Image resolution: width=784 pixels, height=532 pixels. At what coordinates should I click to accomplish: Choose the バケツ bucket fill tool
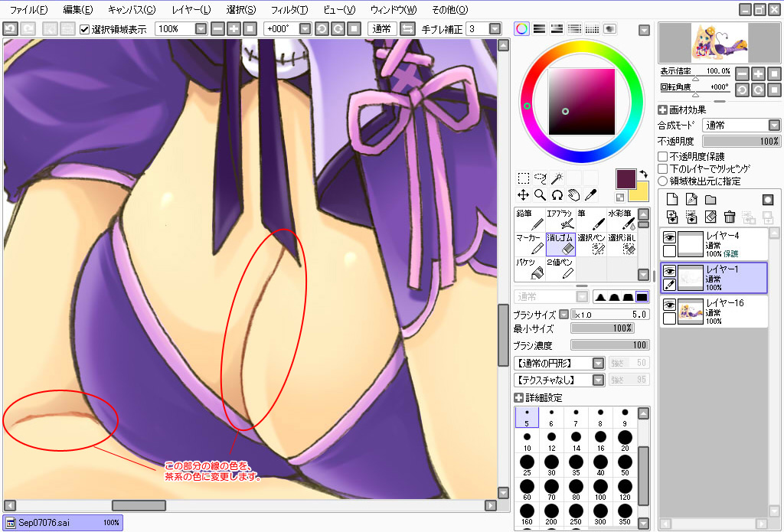[530, 269]
